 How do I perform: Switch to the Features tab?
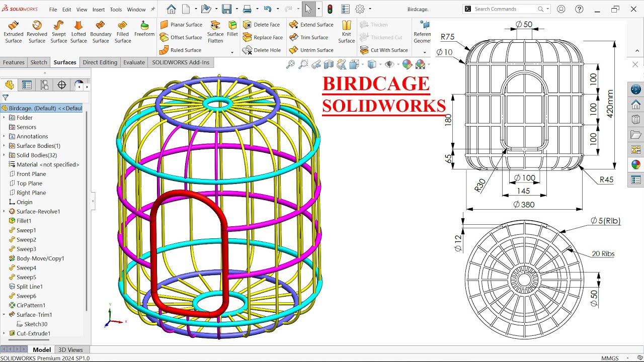click(x=14, y=62)
